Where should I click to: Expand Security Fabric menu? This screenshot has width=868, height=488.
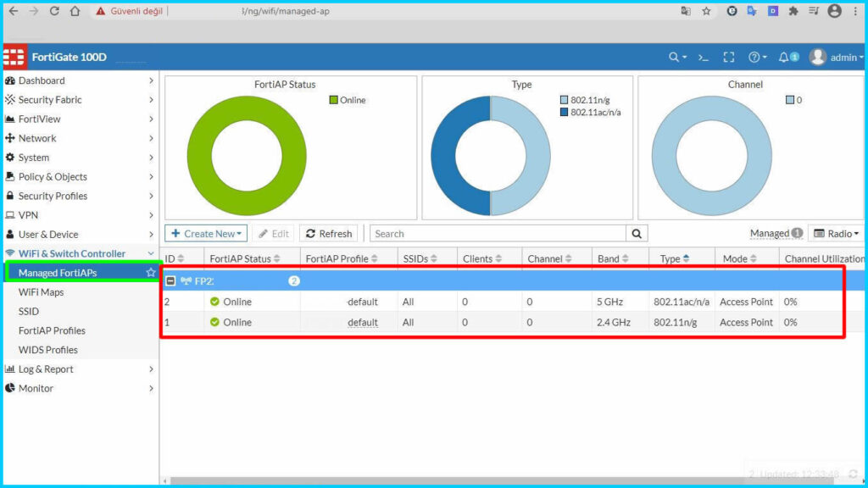tap(81, 100)
